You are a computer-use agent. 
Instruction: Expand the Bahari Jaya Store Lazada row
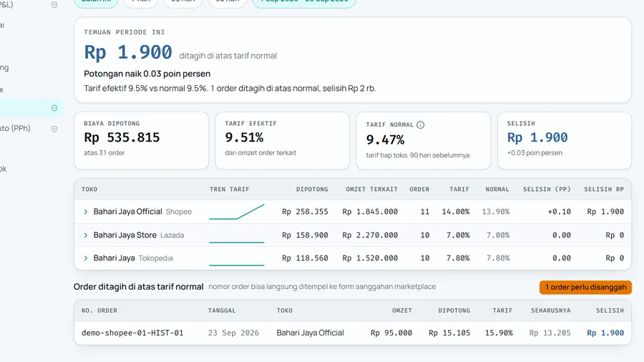(x=85, y=235)
